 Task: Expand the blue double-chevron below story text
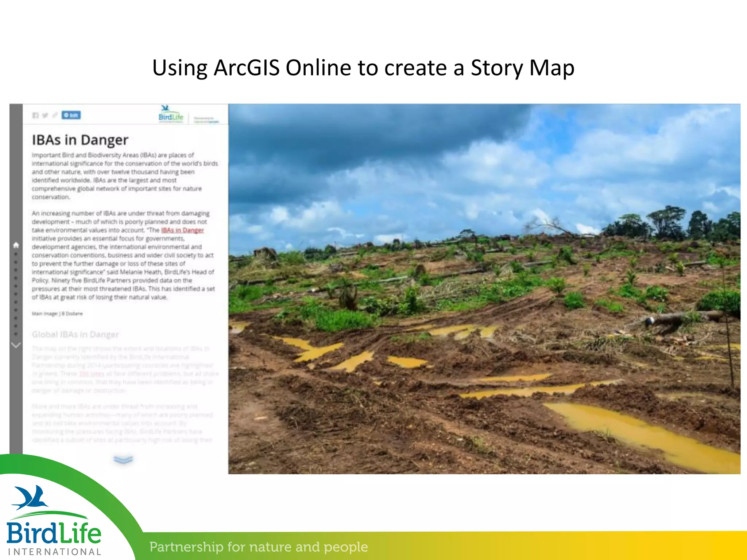click(x=123, y=459)
